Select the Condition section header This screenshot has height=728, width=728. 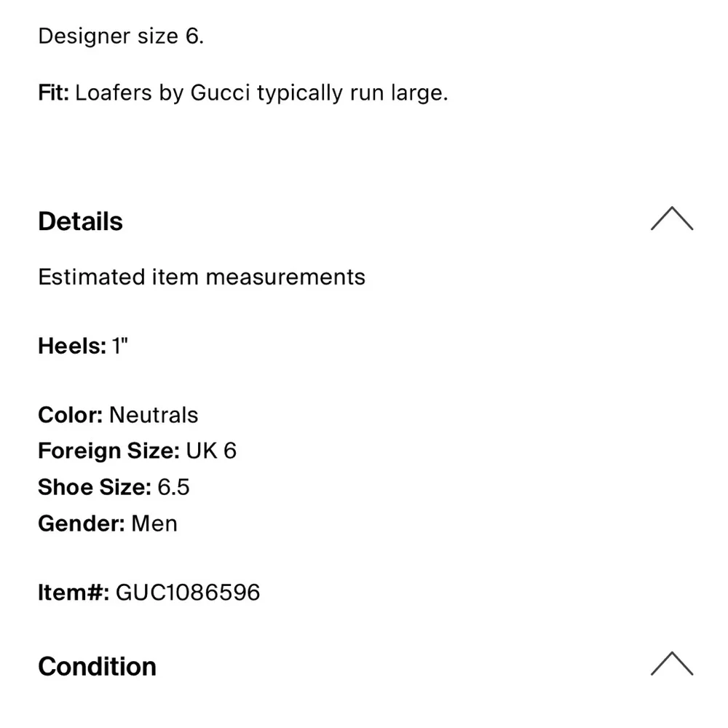[x=97, y=665]
